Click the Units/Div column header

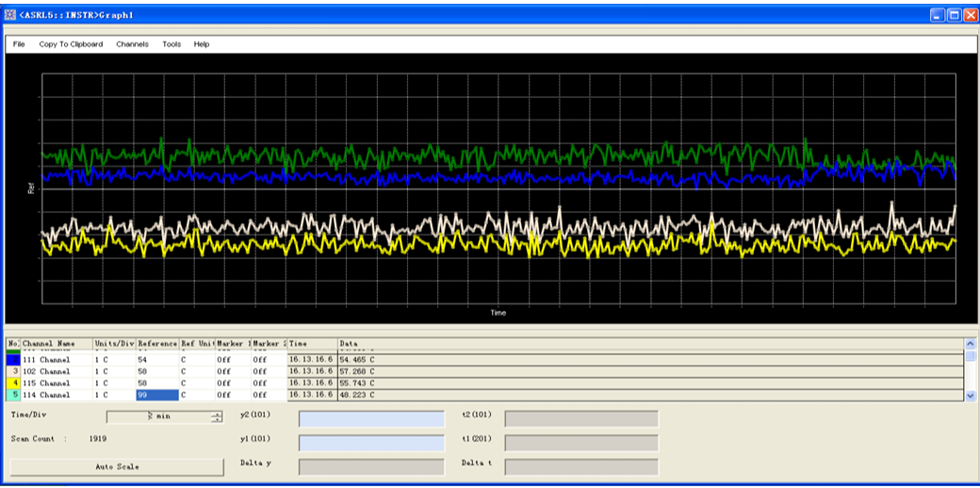(x=113, y=345)
